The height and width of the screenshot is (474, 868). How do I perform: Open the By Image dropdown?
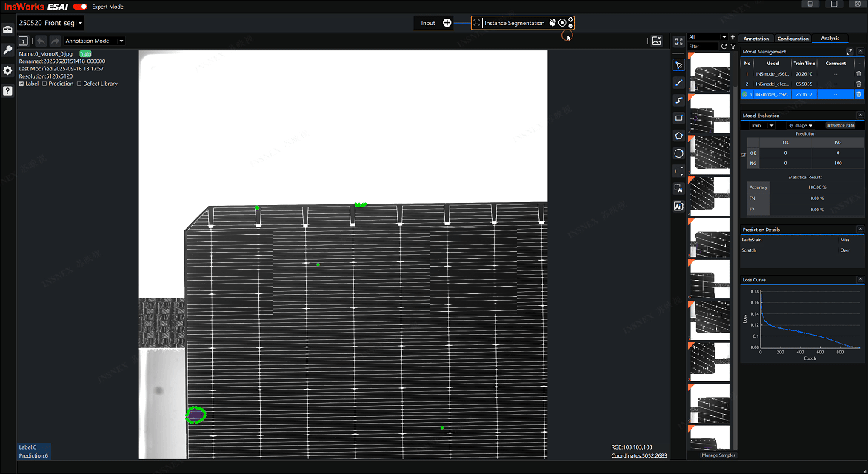pos(800,125)
